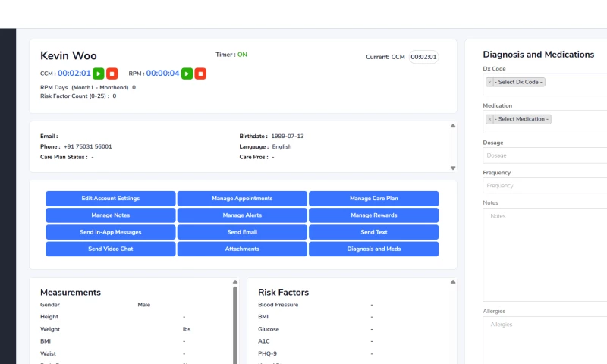Open Edit Account Settings
The width and height of the screenshot is (607, 364).
(x=110, y=199)
